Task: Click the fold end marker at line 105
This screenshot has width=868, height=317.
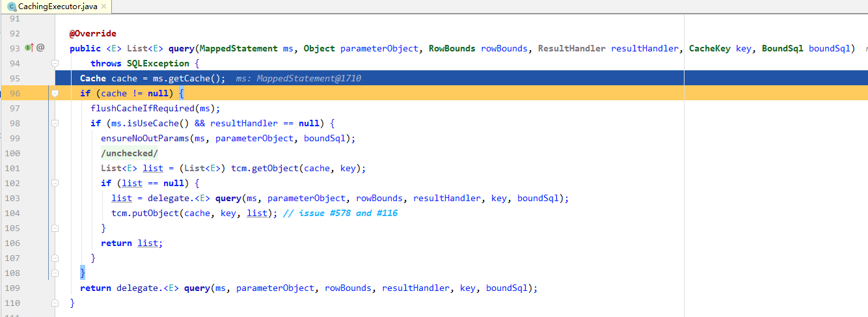Action: 55,228
